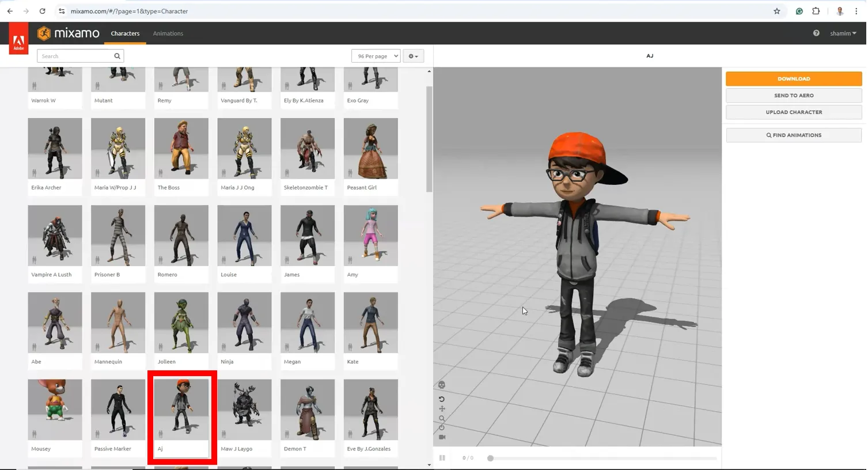Select the rotate camera tool

(442, 399)
